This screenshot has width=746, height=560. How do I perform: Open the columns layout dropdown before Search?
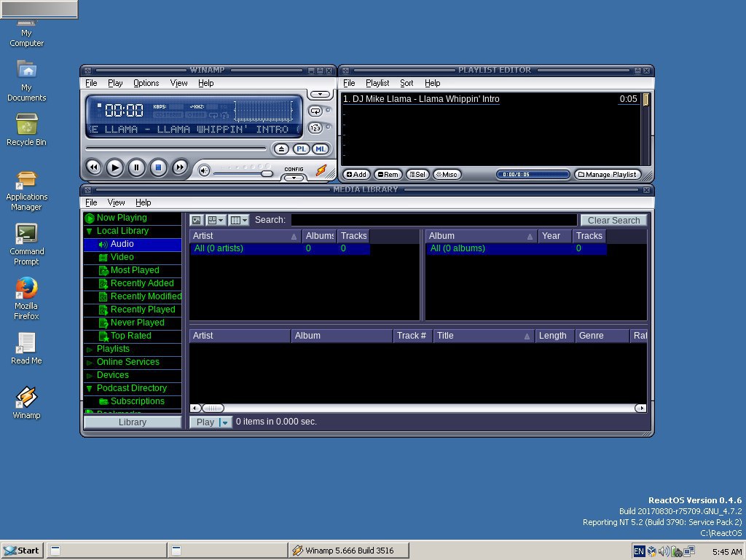click(239, 220)
